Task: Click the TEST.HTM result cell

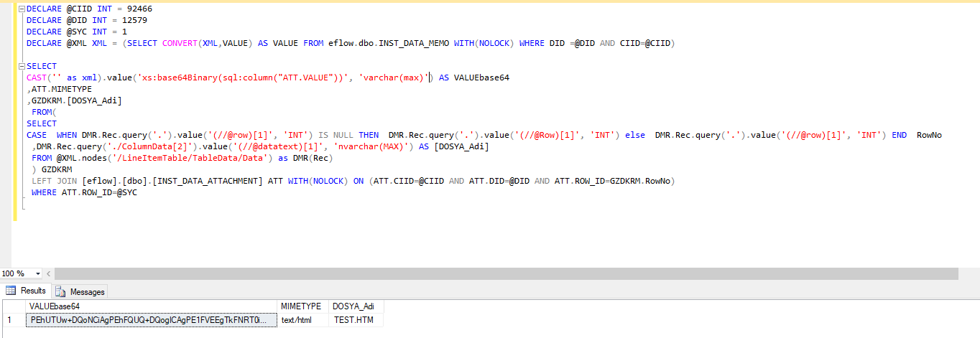Action: point(354,320)
